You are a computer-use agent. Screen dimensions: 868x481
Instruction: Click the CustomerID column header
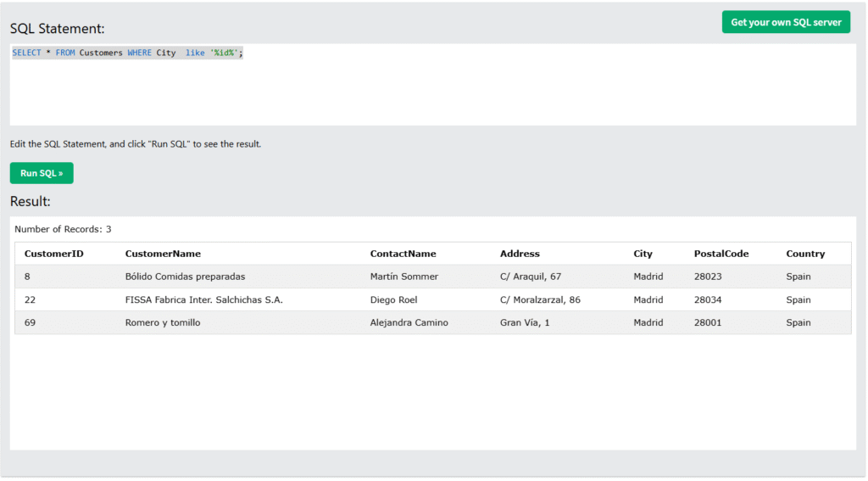[53, 254]
